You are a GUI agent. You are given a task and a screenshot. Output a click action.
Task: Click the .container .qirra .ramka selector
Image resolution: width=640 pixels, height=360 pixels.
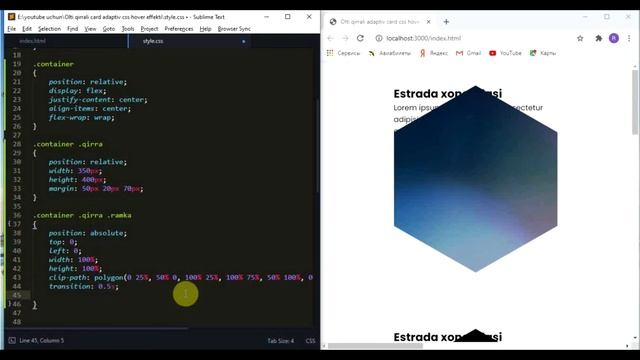coord(82,215)
